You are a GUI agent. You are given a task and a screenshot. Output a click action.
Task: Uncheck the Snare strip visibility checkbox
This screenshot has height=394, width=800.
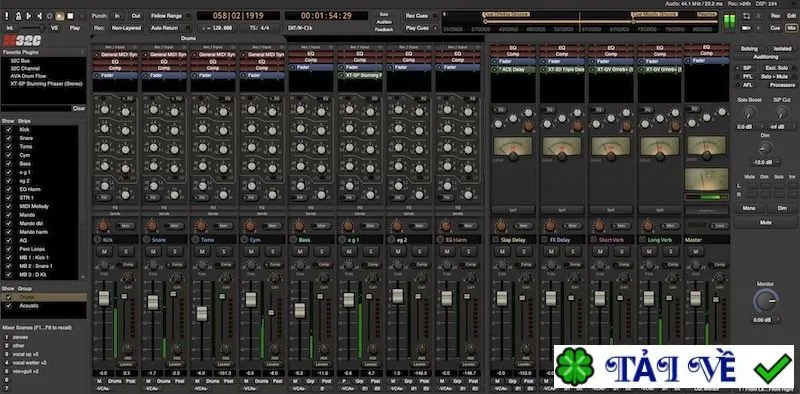9,138
